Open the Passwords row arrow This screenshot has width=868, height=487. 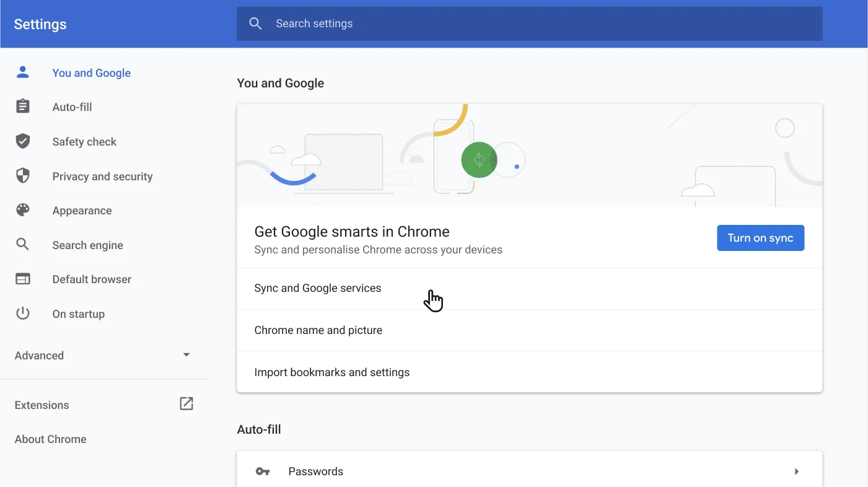click(x=797, y=471)
